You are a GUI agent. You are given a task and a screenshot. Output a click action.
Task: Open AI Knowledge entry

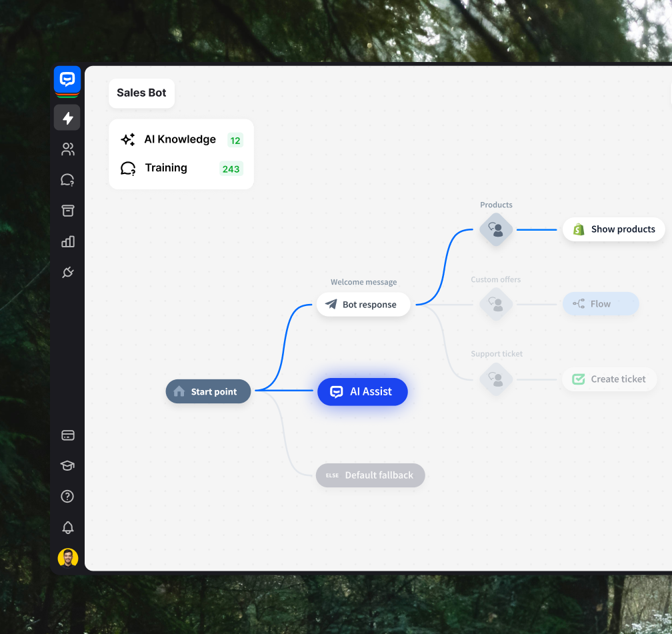pyautogui.click(x=181, y=140)
